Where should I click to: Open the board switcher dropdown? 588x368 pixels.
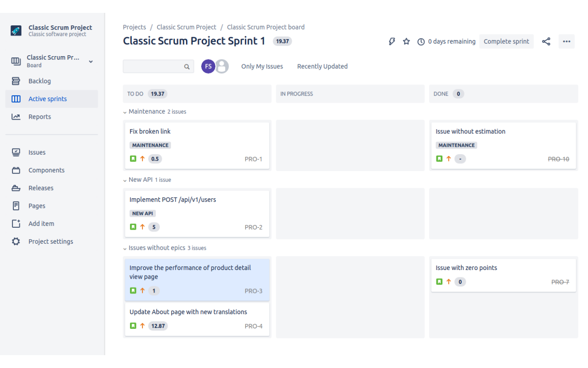pos(90,60)
